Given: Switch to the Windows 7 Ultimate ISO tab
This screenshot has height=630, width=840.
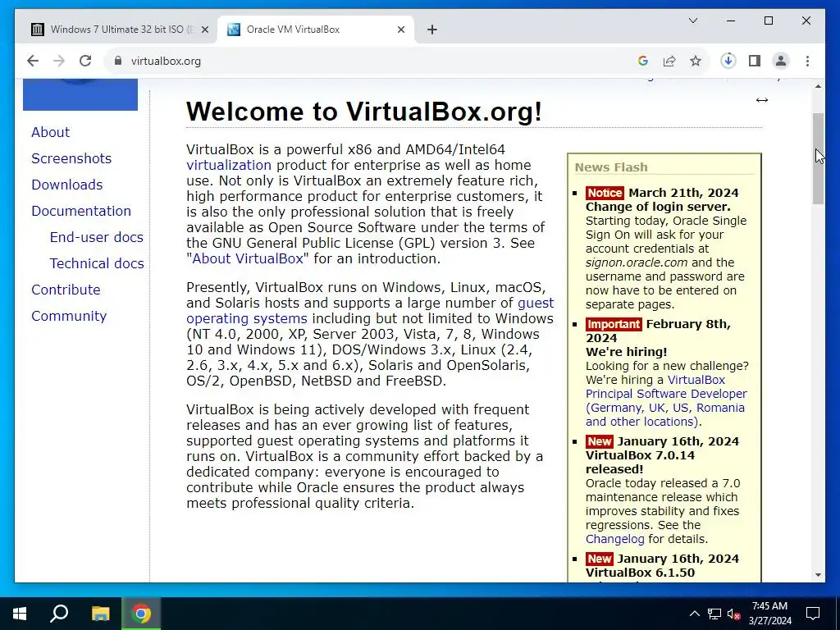Looking at the screenshot, I should point(120,30).
